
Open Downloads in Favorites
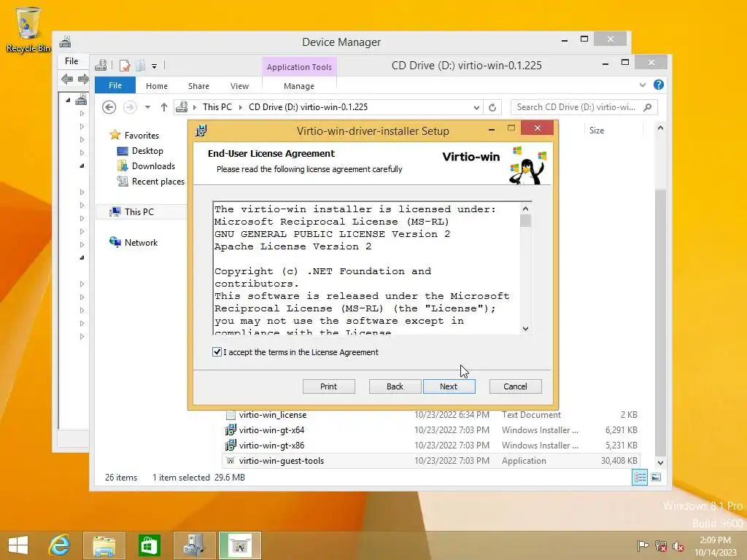(x=153, y=166)
